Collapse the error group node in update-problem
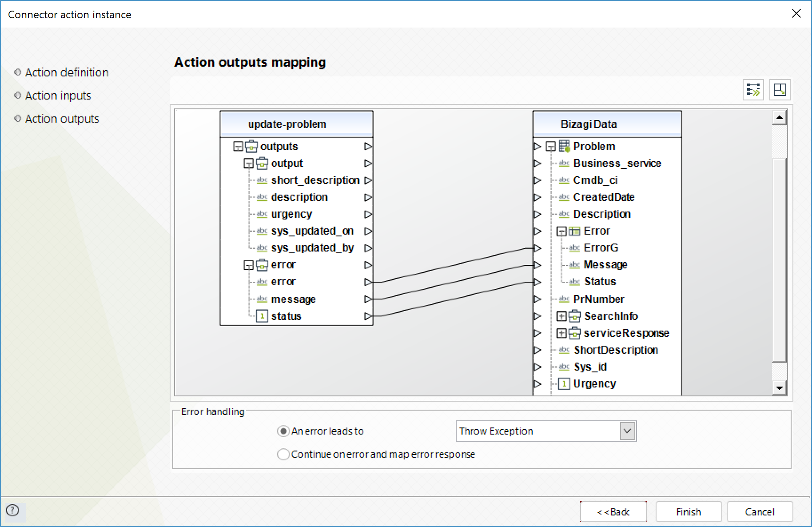812x527 pixels. (249, 265)
